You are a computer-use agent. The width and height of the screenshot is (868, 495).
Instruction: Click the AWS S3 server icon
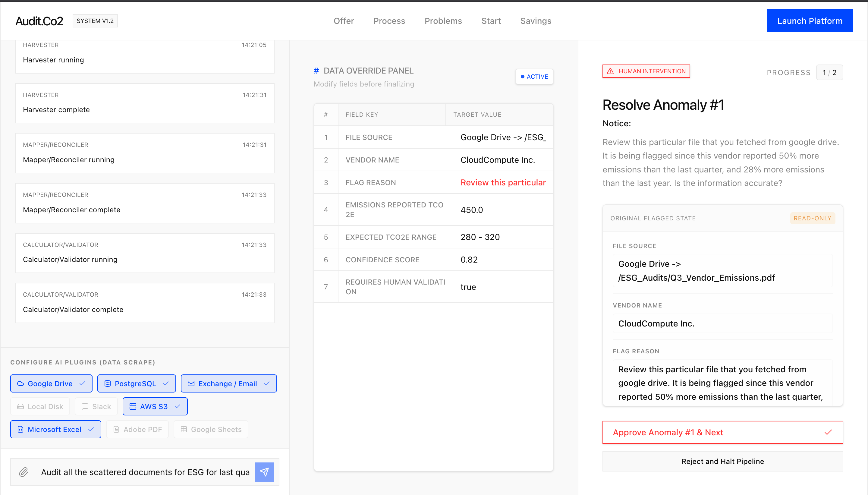pyautogui.click(x=133, y=407)
